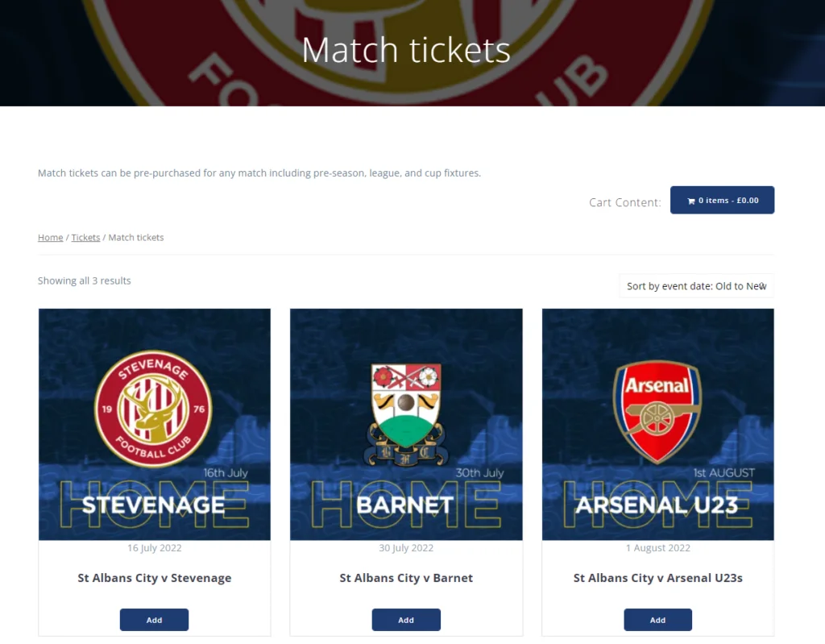Open the St Albans City v Stevenage listing title
The image size is (825, 644).
(154, 577)
